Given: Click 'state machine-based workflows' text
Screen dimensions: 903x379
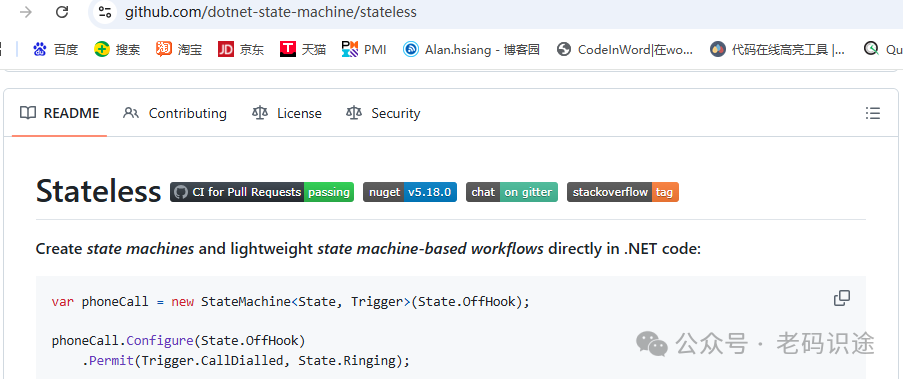Looking at the screenshot, I should tap(431, 249).
